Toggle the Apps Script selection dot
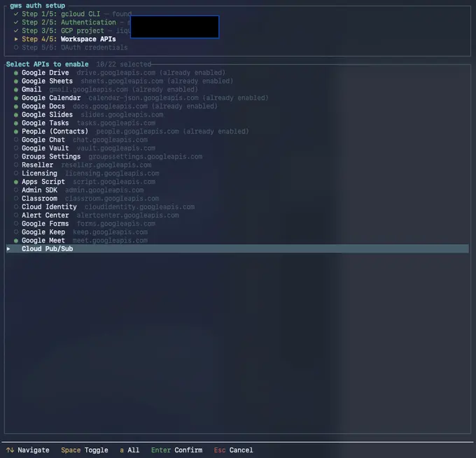 tap(16, 182)
